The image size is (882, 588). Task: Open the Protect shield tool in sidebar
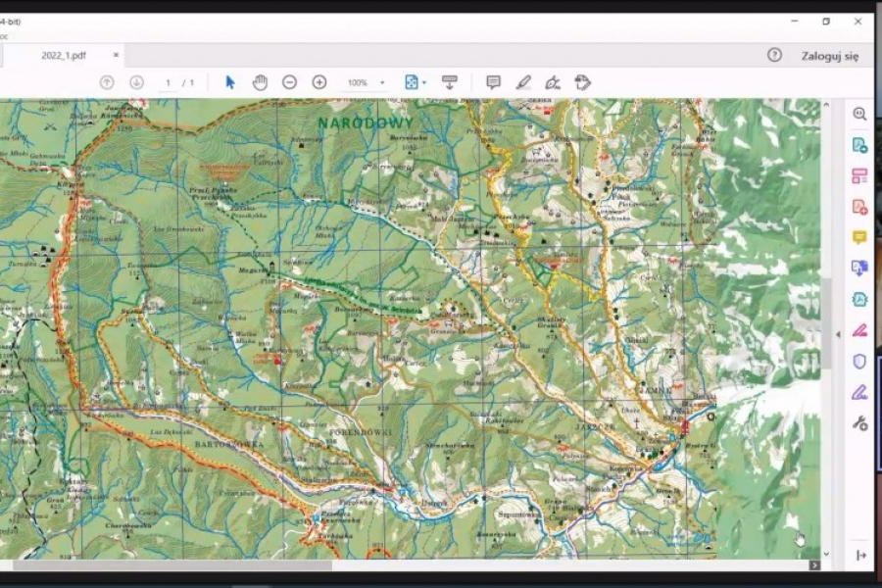click(x=859, y=362)
